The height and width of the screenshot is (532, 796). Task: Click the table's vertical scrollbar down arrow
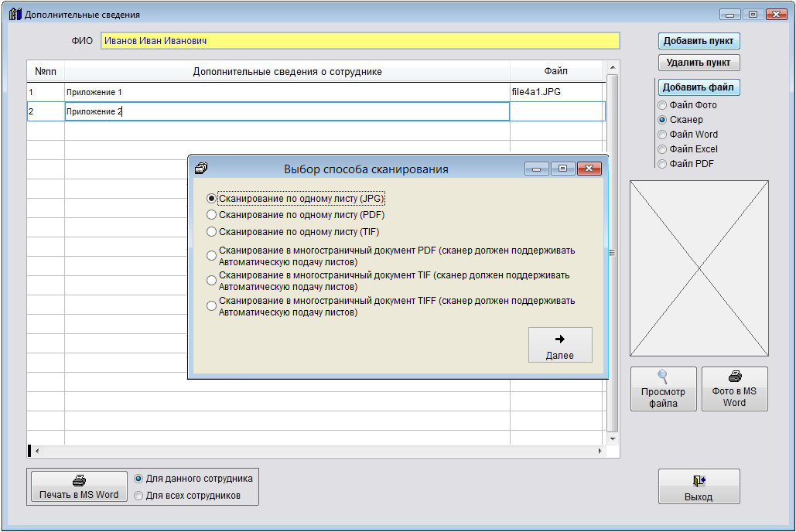pyautogui.click(x=613, y=438)
